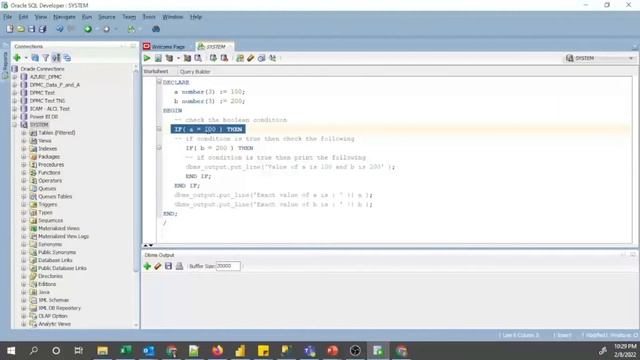640x360 pixels.
Task: Click the Connections panel vertical scrollbar
Action: 136,171
